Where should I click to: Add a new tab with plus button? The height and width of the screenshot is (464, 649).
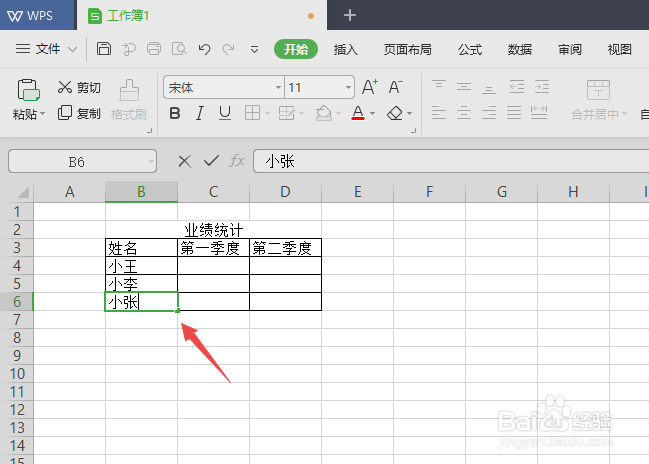click(x=350, y=15)
